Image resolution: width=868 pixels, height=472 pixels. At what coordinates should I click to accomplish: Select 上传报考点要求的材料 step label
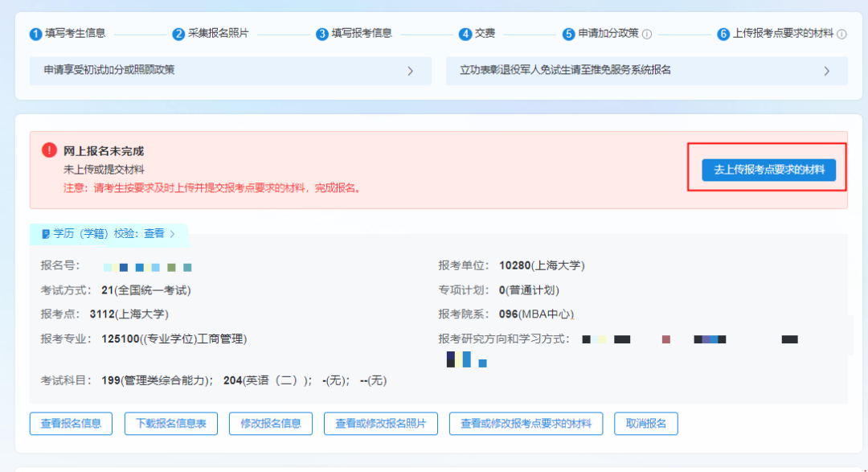click(783, 33)
